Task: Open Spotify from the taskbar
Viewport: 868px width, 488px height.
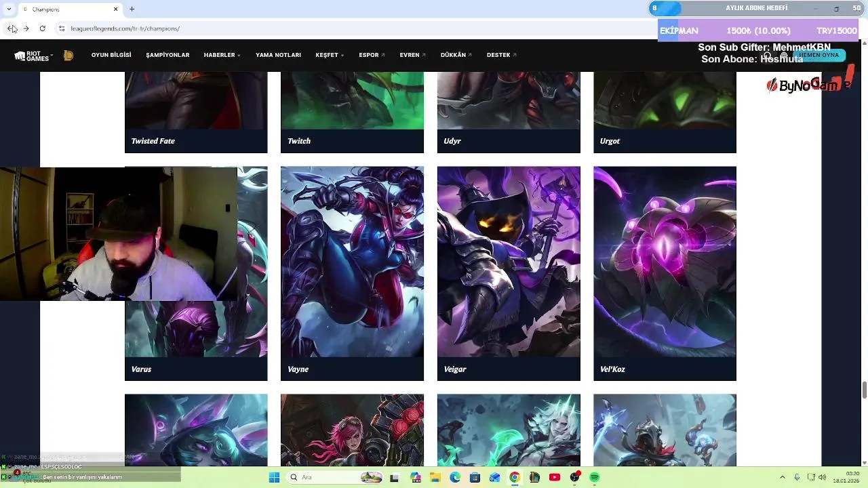Action: pyautogui.click(x=594, y=477)
